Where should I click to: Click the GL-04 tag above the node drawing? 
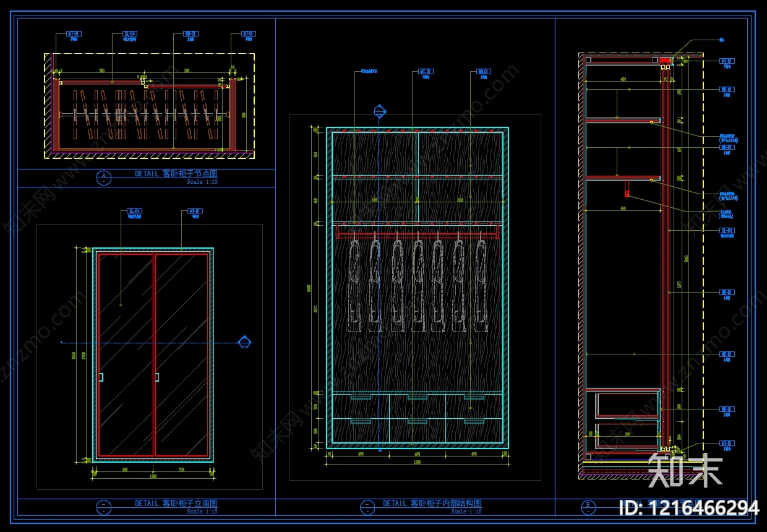(x=130, y=34)
